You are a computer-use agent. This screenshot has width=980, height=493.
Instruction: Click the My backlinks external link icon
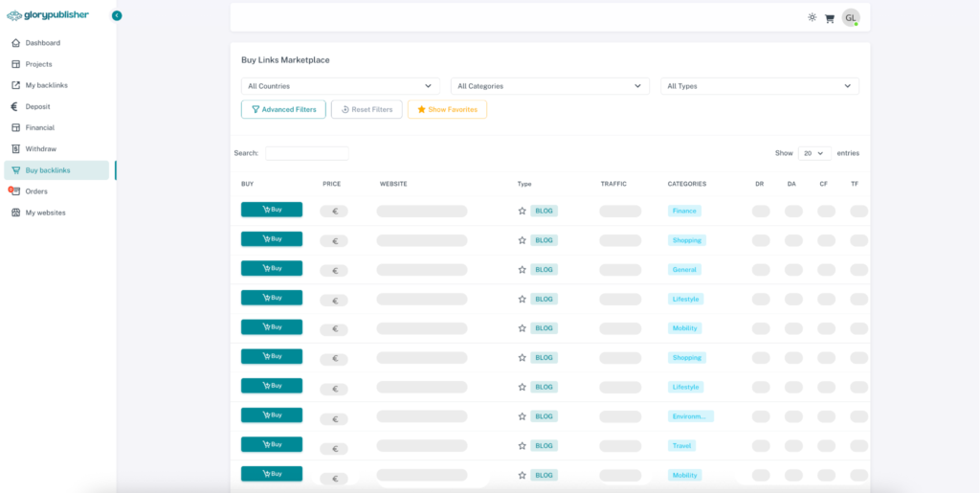pos(16,85)
